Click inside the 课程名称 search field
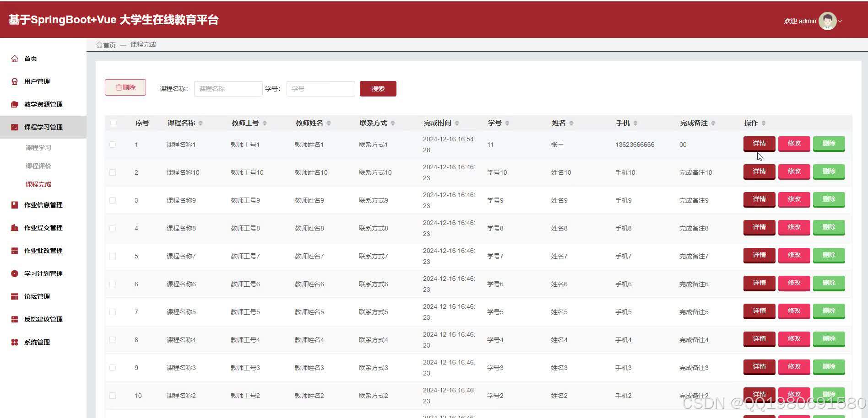This screenshot has width=868, height=418. pos(228,88)
